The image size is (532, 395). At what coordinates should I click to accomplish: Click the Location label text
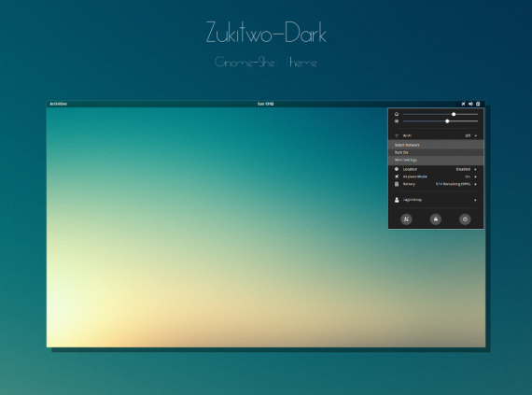point(410,169)
